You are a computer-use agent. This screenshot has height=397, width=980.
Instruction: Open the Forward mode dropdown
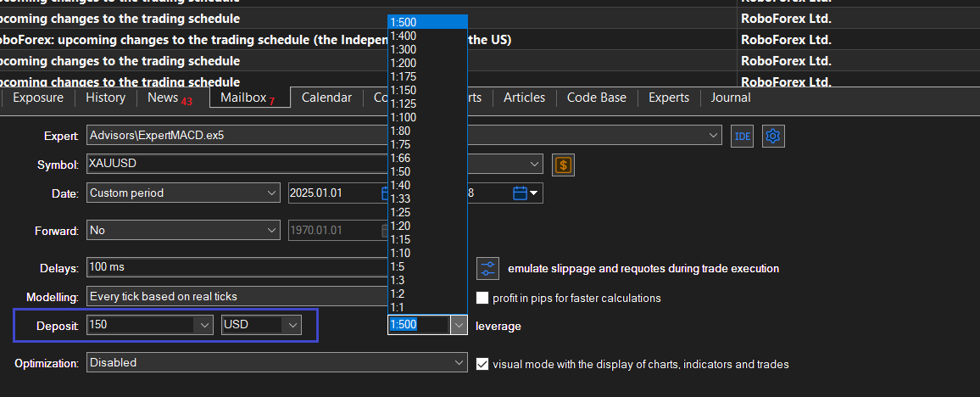(x=271, y=230)
